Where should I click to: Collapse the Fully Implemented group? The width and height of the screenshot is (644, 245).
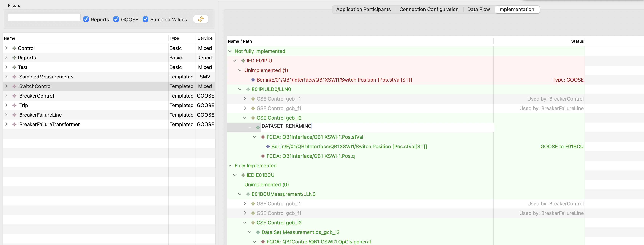point(230,166)
